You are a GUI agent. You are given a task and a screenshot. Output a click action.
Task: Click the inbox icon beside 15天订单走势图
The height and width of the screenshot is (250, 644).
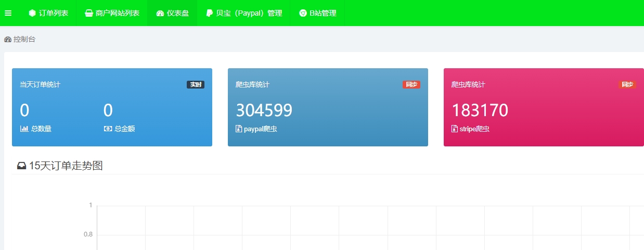click(x=22, y=166)
